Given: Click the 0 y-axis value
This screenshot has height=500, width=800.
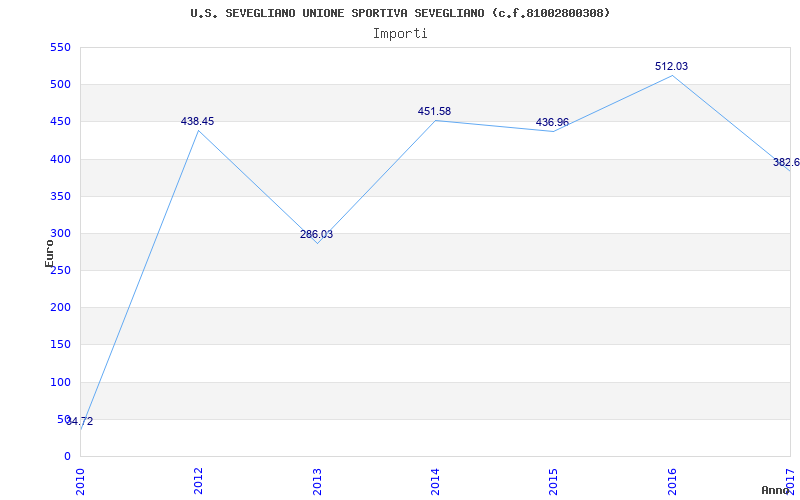Looking at the screenshot, I should point(67,456).
